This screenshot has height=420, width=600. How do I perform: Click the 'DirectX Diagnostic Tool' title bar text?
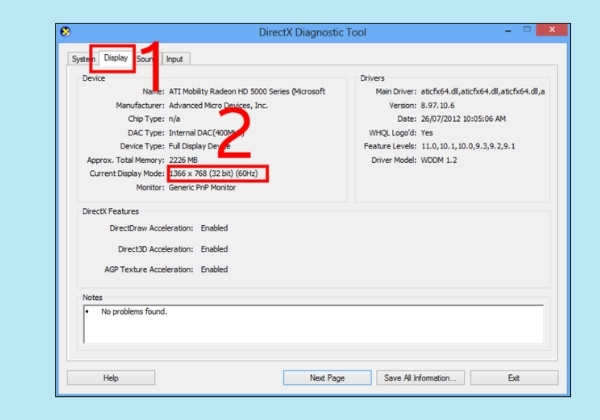(313, 32)
